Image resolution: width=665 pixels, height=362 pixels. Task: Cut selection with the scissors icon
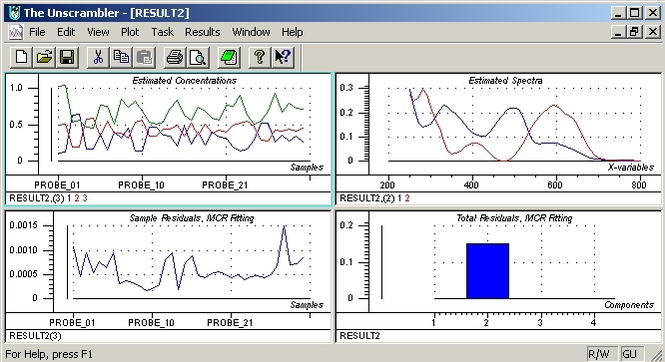(x=98, y=57)
